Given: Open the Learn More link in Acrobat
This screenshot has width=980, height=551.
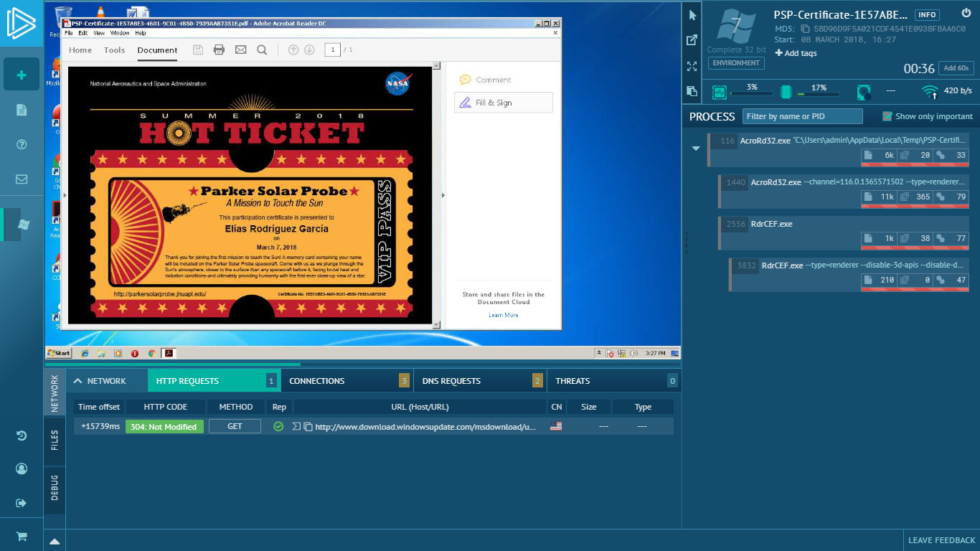Looking at the screenshot, I should (503, 315).
